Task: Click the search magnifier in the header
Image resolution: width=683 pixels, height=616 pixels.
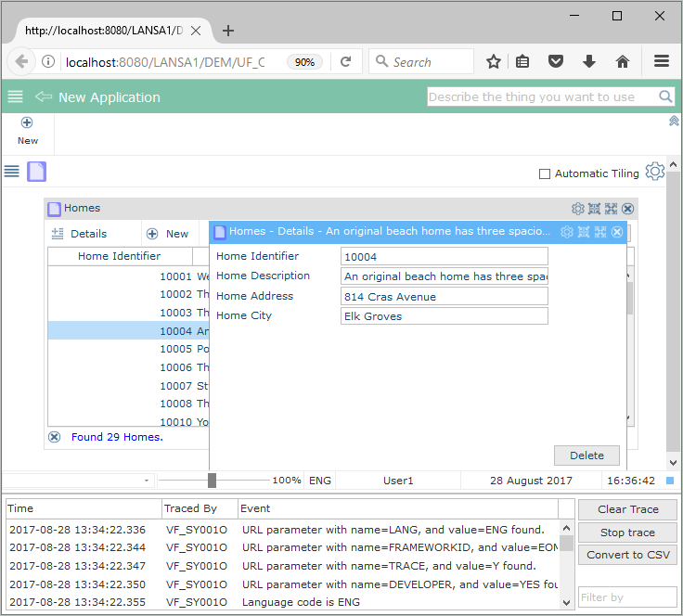Action: coord(665,96)
